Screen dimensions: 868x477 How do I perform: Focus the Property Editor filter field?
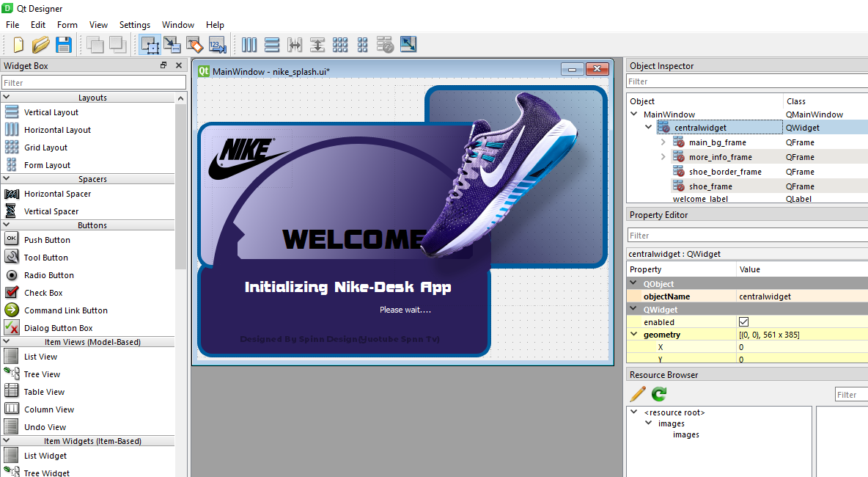pos(748,236)
